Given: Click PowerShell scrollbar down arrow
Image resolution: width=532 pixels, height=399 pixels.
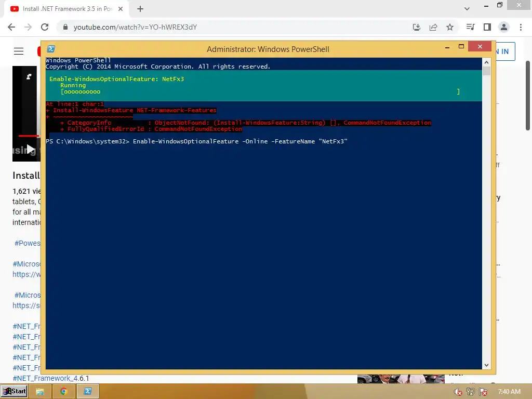Looking at the screenshot, I should [486, 365].
